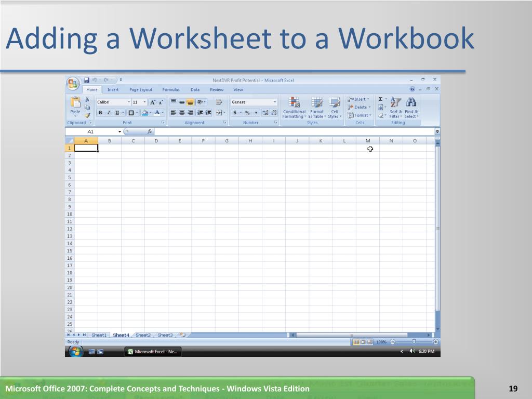Open the Windows Start orb
Image resolution: width=532 pixels, height=399 pixels.
tap(75, 352)
